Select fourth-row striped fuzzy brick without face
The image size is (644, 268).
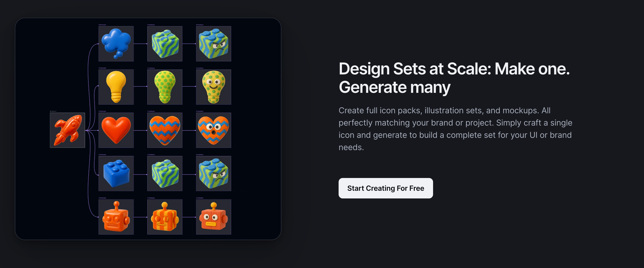pyautogui.click(x=165, y=174)
